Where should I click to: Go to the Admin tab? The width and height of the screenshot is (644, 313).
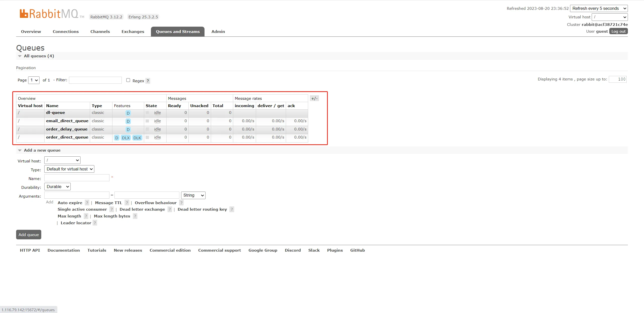tap(218, 31)
